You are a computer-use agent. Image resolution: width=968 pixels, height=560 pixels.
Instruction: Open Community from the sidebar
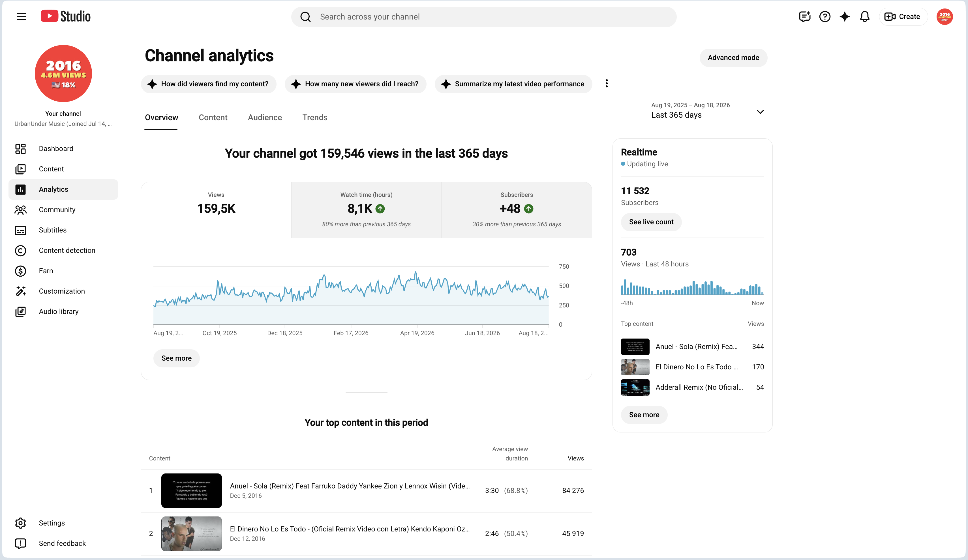click(63, 210)
